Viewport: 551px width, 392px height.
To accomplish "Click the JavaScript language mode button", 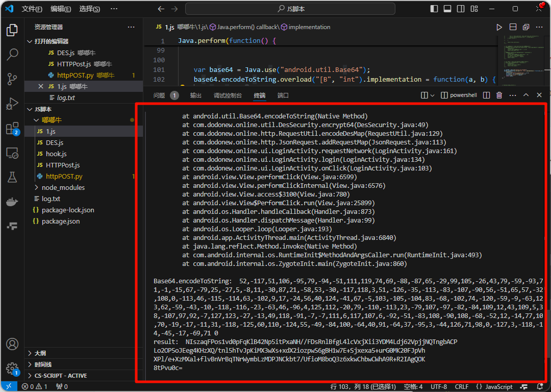I will (x=498, y=387).
